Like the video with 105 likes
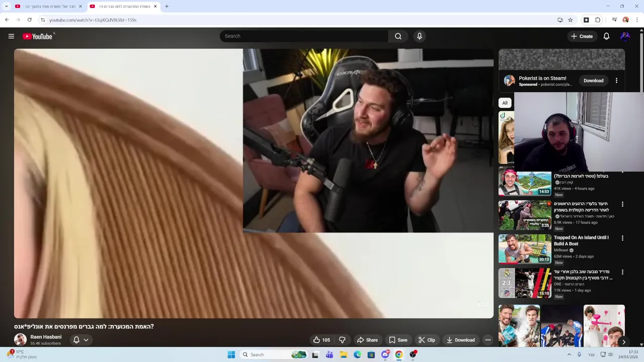Image resolution: width=644 pixels, height=362 pixels. [x=321, y=340]
